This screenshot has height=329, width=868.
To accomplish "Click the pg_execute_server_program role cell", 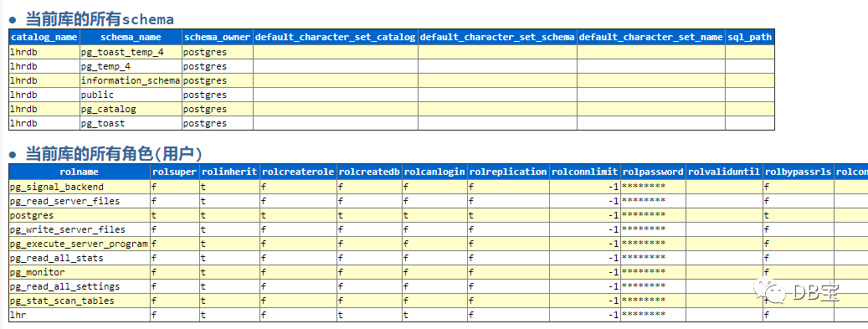I will pos(80,244).
